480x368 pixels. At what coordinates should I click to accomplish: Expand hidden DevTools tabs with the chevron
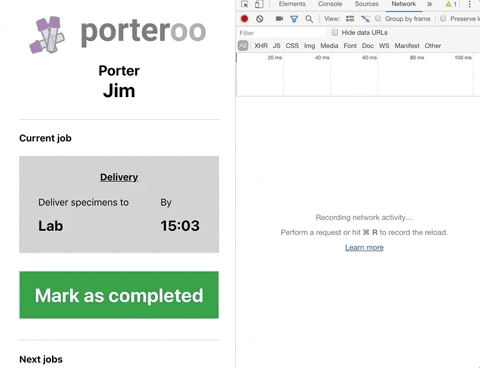point(430,4)
